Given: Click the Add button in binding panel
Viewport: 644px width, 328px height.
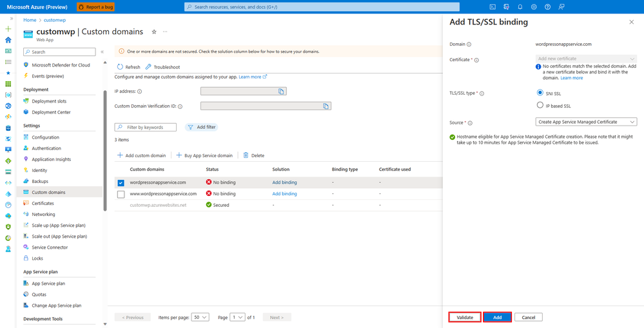Looking at the screenshot, I should [498, 317].
